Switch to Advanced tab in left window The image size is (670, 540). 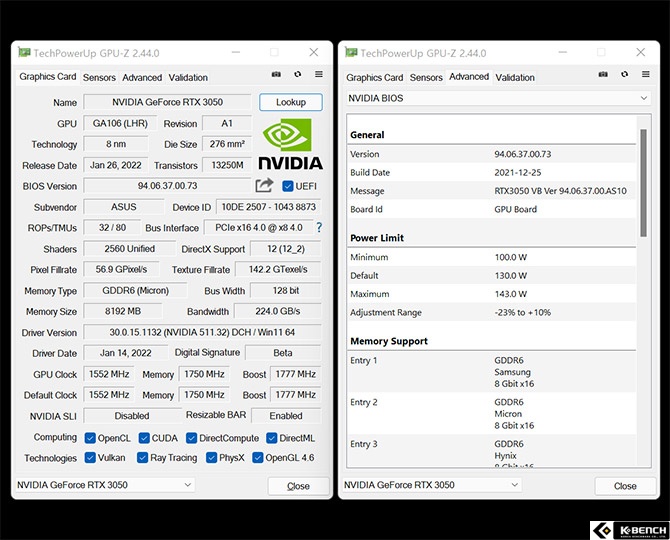(x=142, y=77)
